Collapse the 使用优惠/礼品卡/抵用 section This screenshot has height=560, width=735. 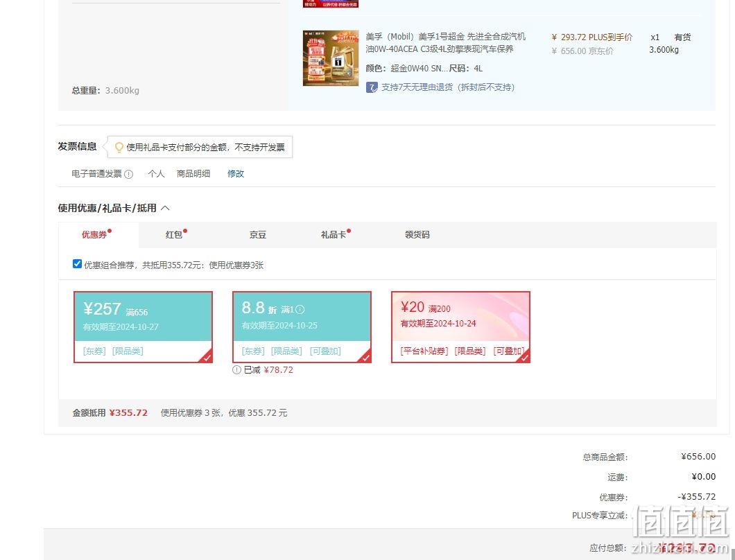(165, 208)
